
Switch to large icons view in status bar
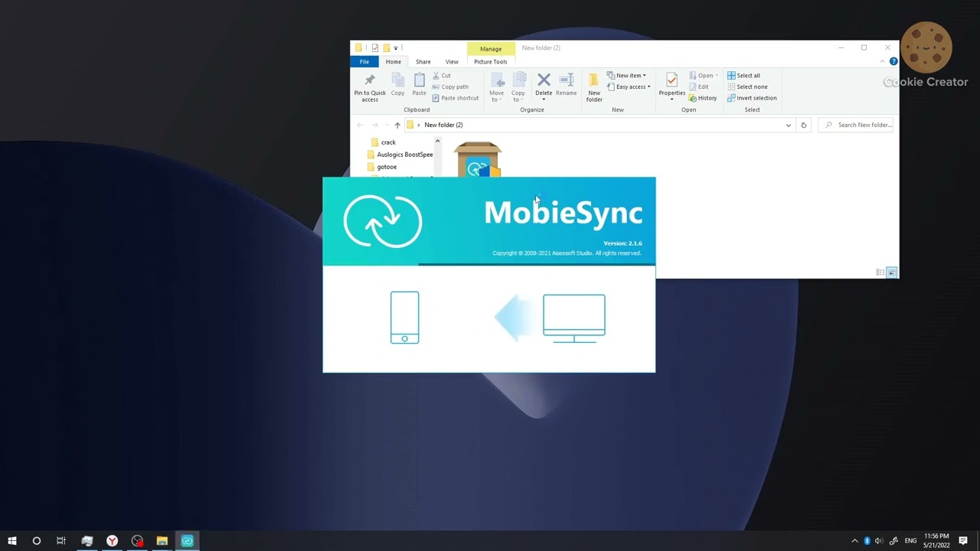point(891,272)
